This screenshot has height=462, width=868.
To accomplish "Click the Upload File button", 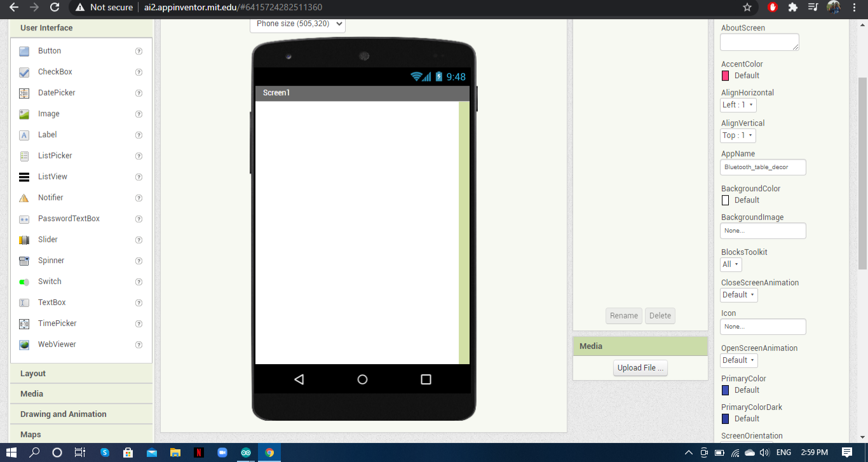I will coord(641,368).
